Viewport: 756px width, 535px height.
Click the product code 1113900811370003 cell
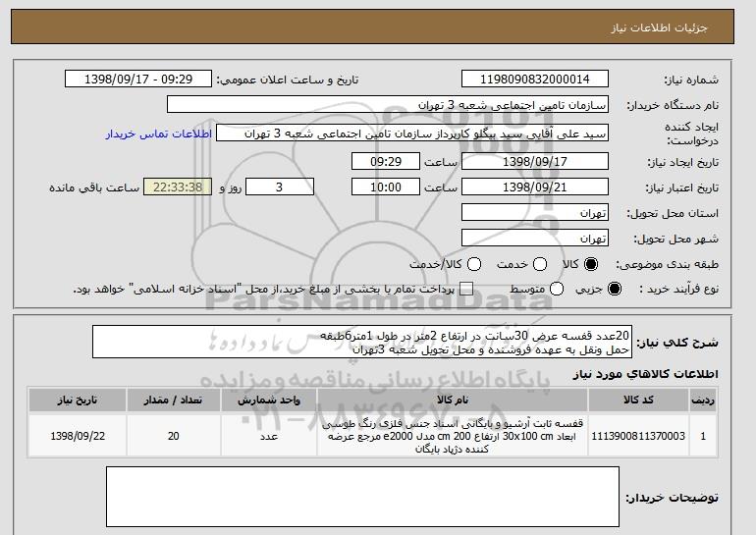click(x=638, y=436)
